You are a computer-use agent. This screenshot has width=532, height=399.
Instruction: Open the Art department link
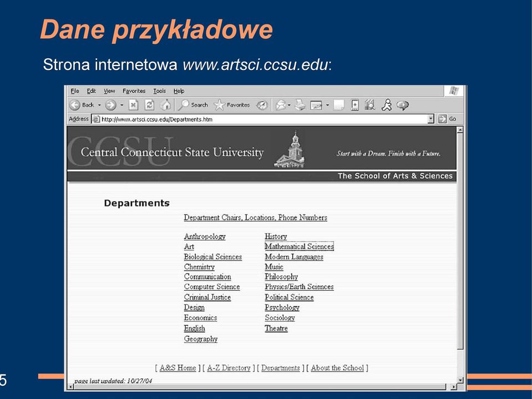(189, 246)
